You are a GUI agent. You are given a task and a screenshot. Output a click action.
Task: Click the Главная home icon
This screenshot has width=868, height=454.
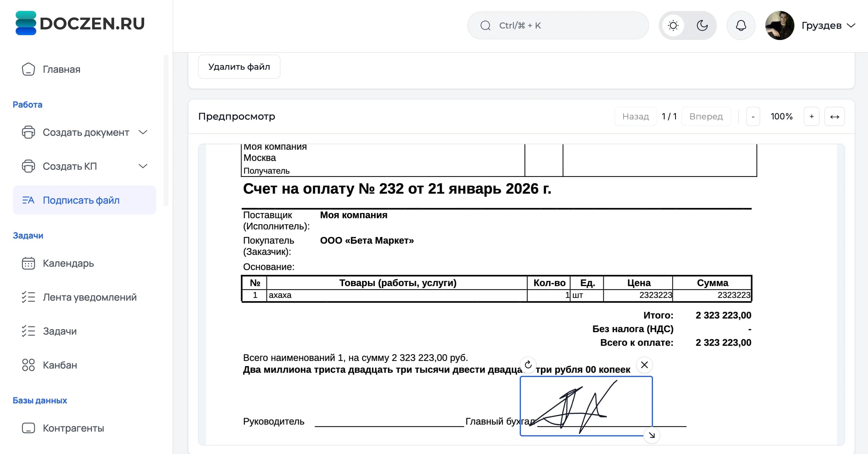28,69
